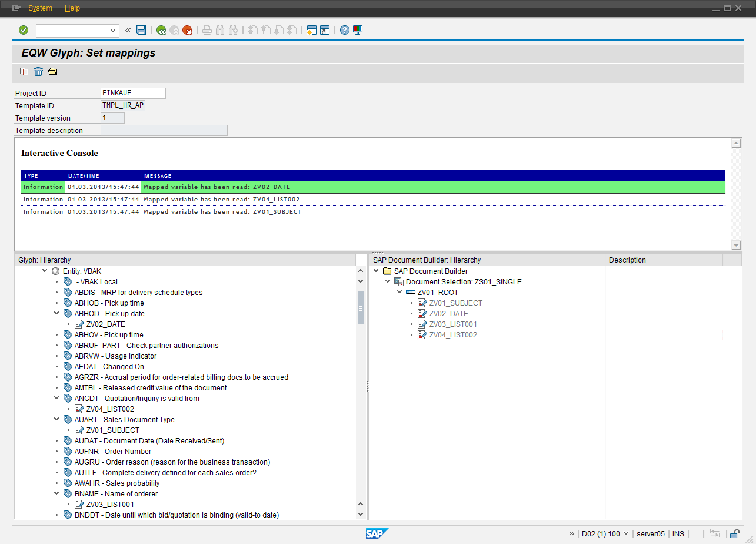Click the Description column header

(664, 260)
